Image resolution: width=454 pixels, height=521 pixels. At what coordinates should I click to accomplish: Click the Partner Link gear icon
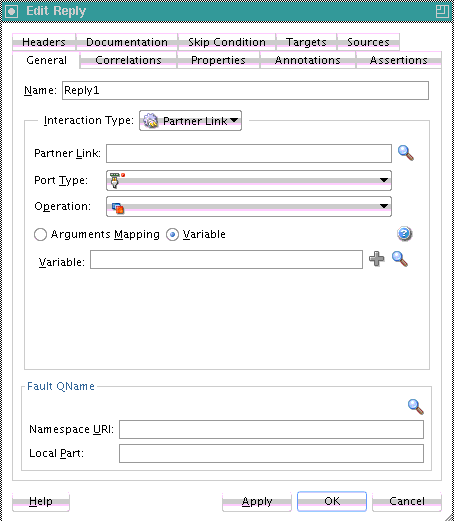coord(151,121)
